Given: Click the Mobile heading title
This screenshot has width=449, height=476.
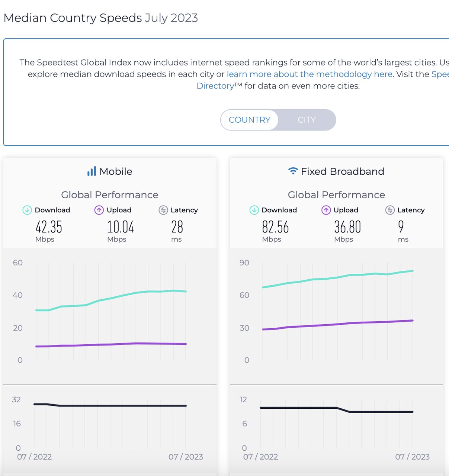Looking at the screenshot, I should coord(116,171).
